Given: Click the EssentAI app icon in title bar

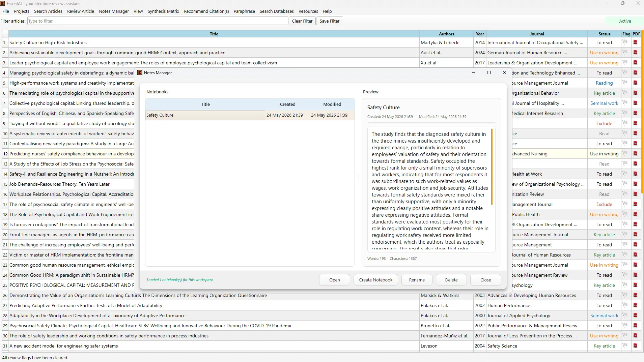Looking at the screenshot, I should pyautogui.click(x=3, y=3).
